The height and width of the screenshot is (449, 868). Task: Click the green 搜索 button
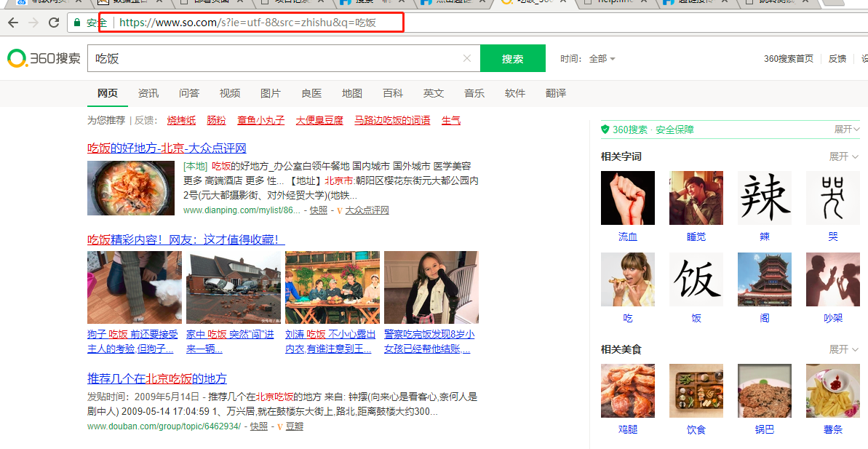513,59
